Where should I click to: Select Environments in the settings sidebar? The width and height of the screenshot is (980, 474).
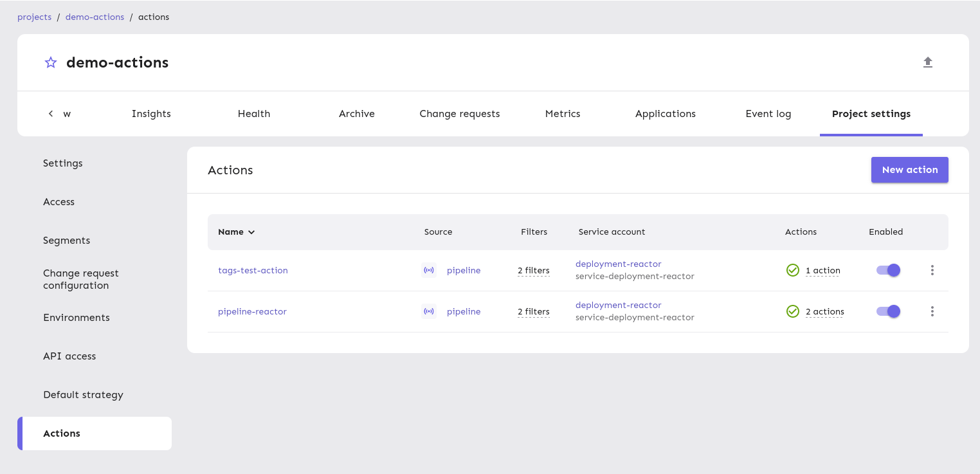tap(76, 317)
